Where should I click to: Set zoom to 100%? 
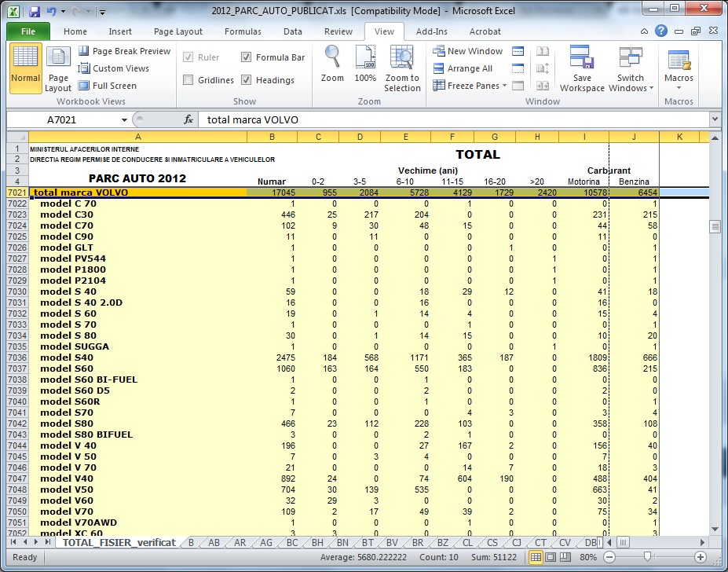pyautogui.click(x=365, y=64)
